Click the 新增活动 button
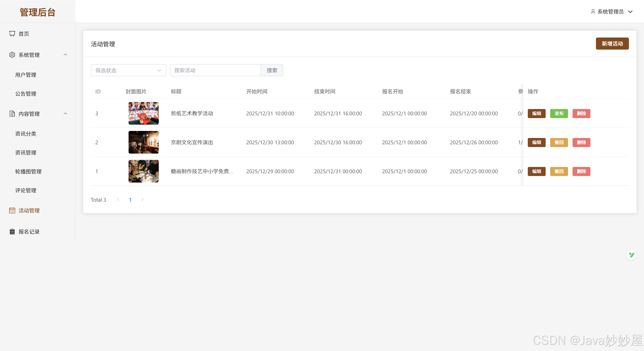This screenshot has width=644, height=351. tap(612, 44)
